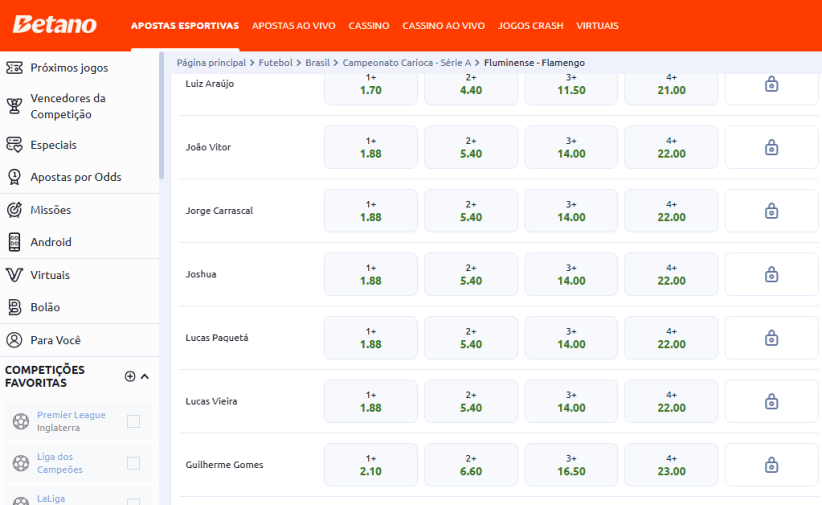
Task: Check the Liga dos Campeões checkbox
Action: click(x=133, y=463)
